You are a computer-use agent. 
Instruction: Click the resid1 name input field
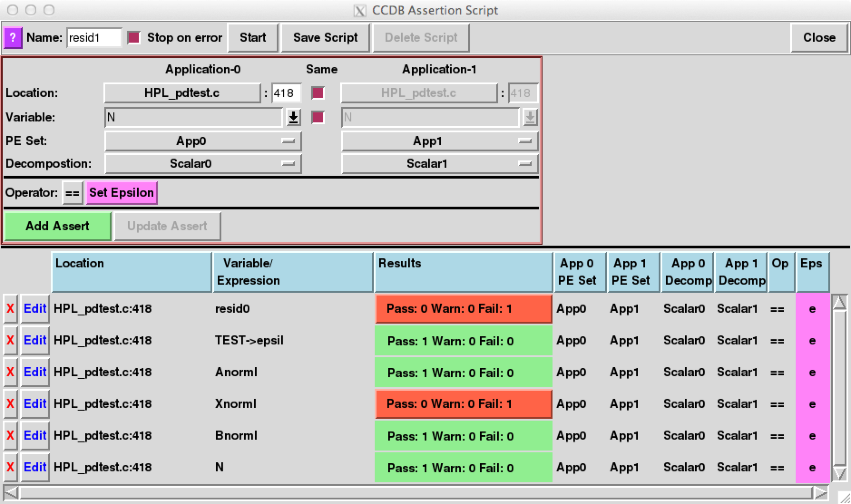93,38
